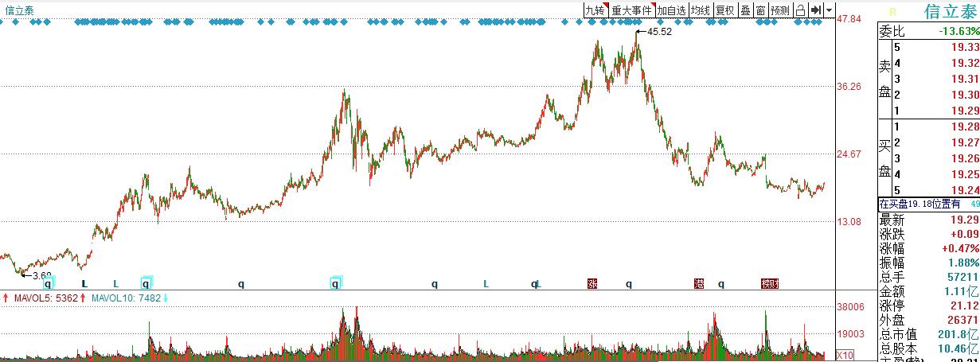This screenshot has height=362, width=980.
Task: Open the third boxed q marker below first peak
Action: click(336, 283)
